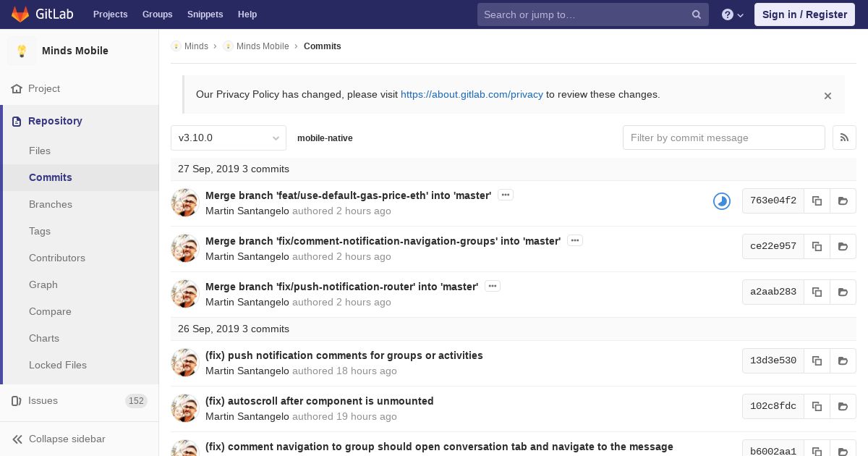868x456 pixels.
Task: Open '(fix) push notification comments' commit
Action: (x=344, y=355)
